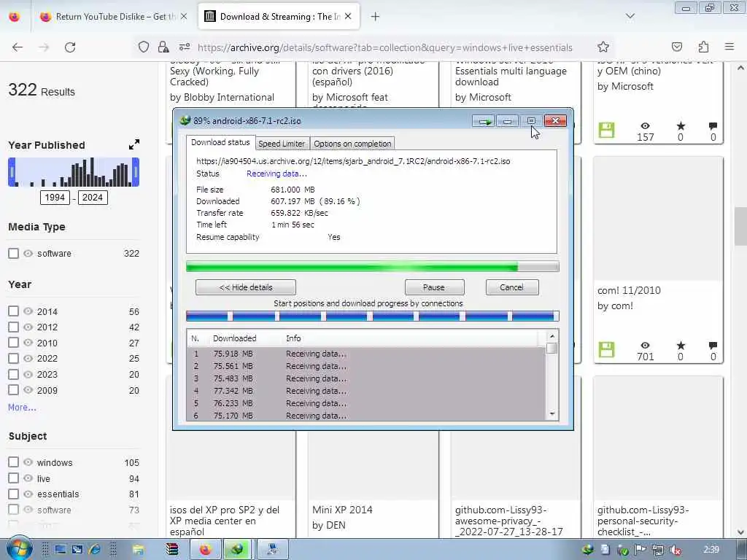Switch to the Download status tab

click(220, 142)
